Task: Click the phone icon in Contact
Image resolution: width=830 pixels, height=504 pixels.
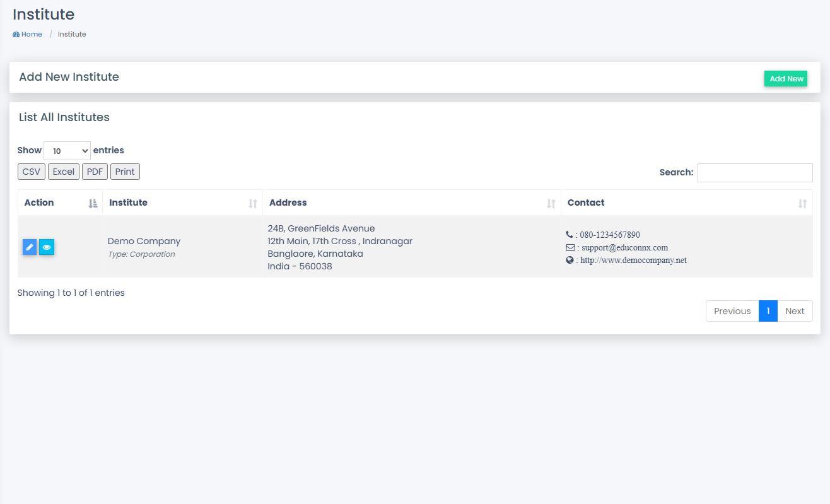Action: (570, 235)
